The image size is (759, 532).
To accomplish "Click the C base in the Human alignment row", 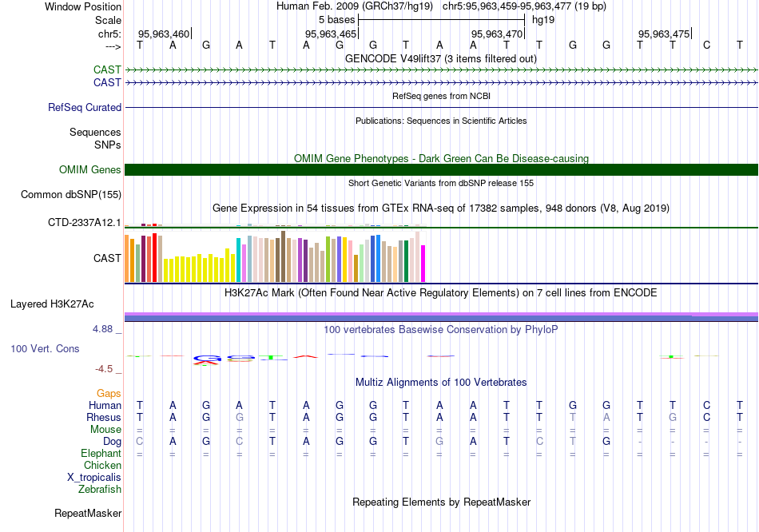I will (706, 405).
